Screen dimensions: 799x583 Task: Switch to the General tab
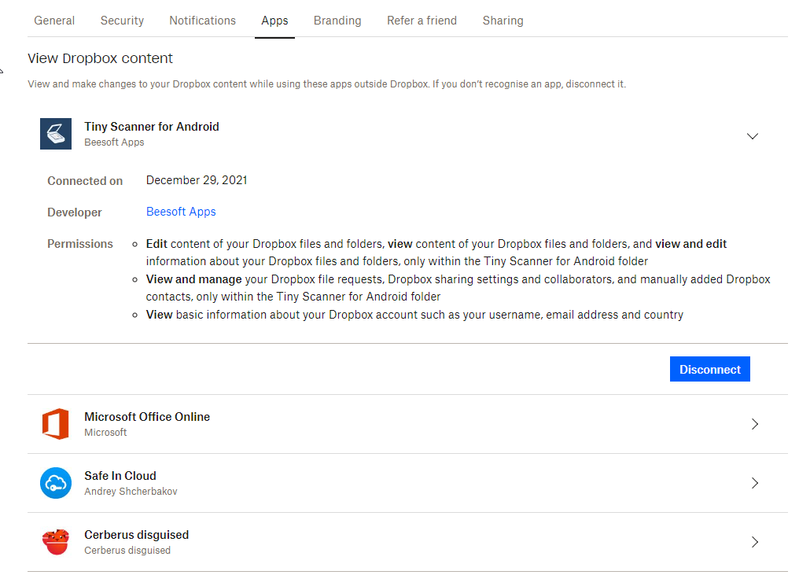tap(54, 20)
